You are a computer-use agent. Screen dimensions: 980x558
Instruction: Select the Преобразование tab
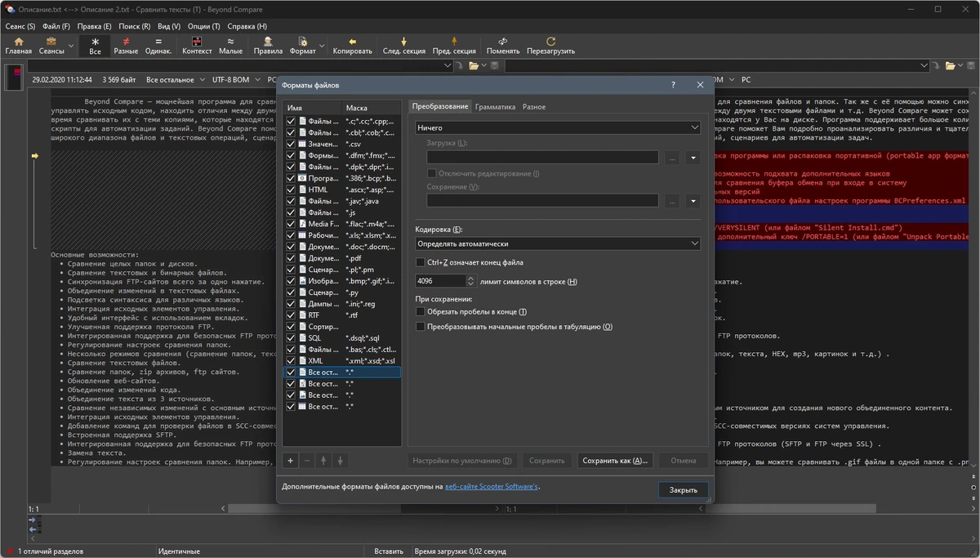pos(440,107)
